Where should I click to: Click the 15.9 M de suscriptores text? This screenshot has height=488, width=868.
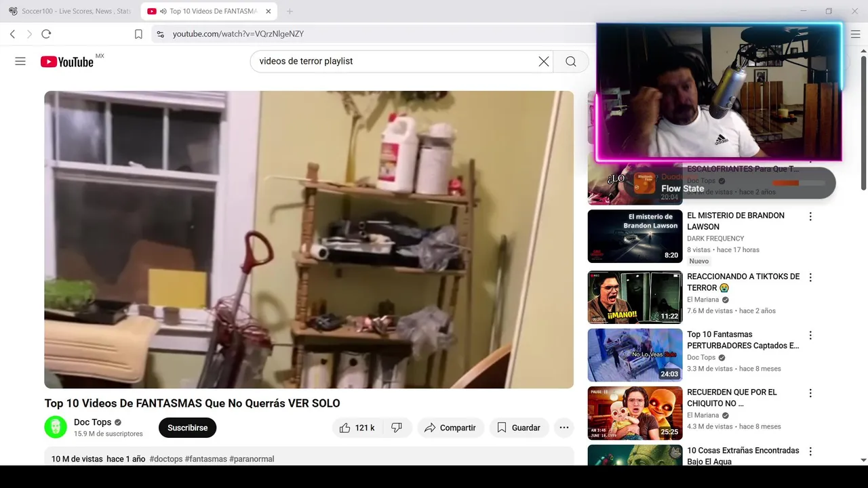click(108, 434)
